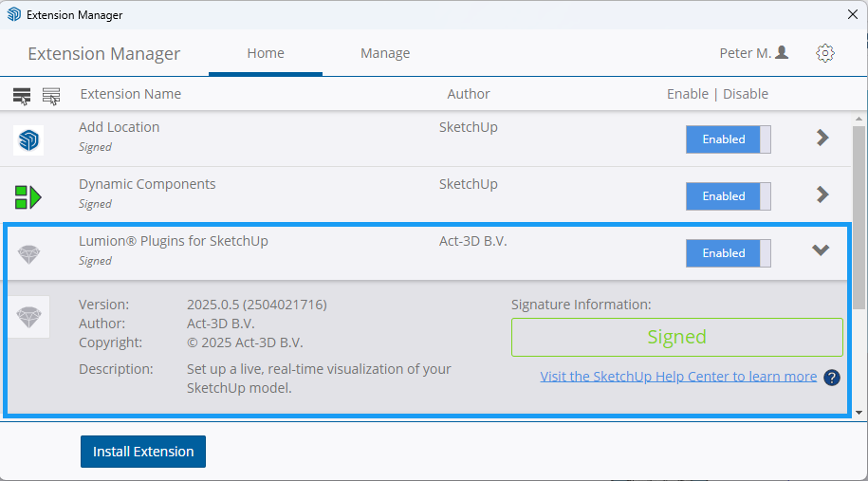The height and width of the screenshot is (481, 868).
Task: Click the help question mark icon
Action: click(x=831, y=378)
